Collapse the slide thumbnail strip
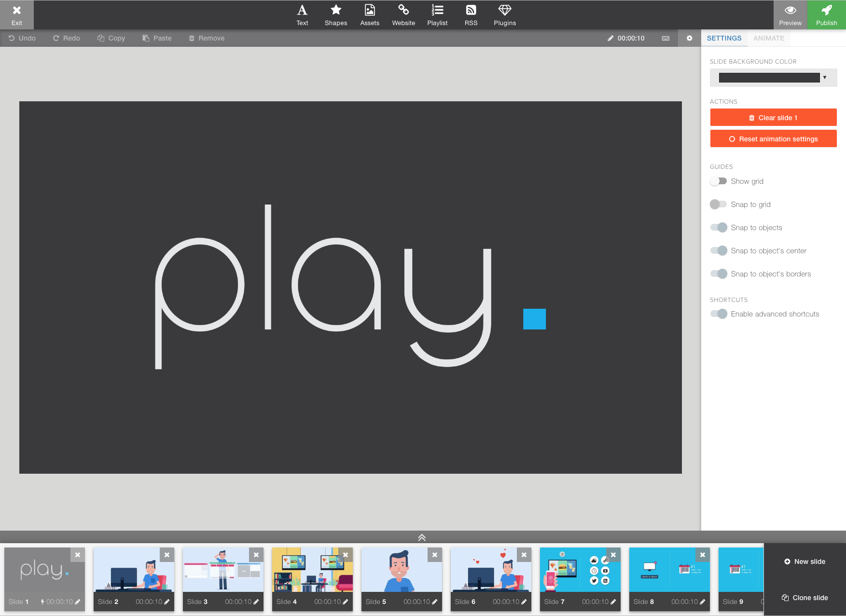This screenshot has width=846, height=616. coord(422,537)
